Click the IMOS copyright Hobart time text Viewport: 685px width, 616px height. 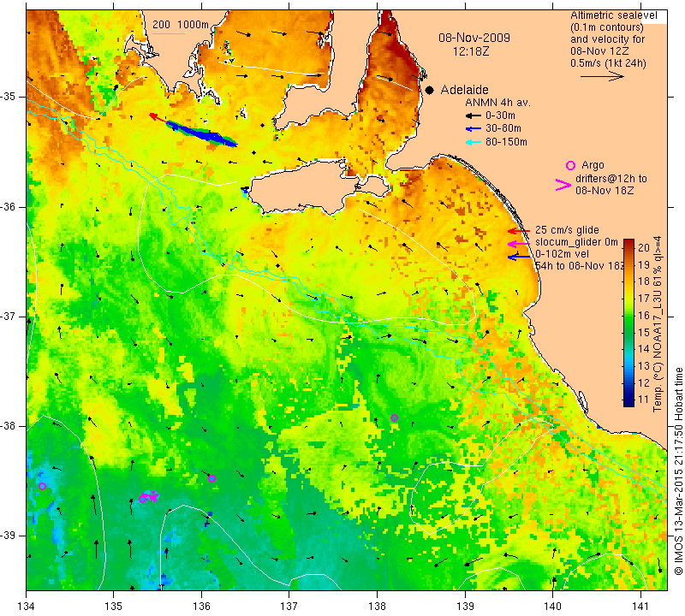[x=678, y=471]
